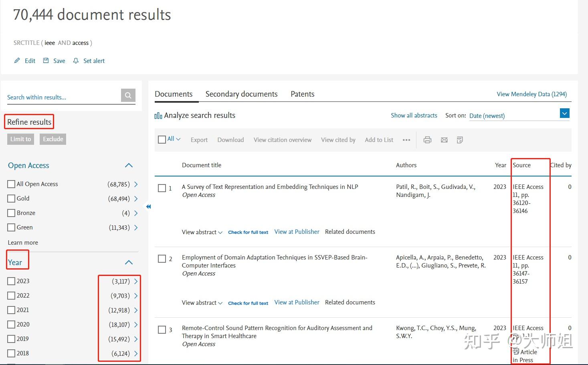The width and height of the screenshot is (588, 365).
Task: Check the All Open Access checkbox
Action: [11, 184]
